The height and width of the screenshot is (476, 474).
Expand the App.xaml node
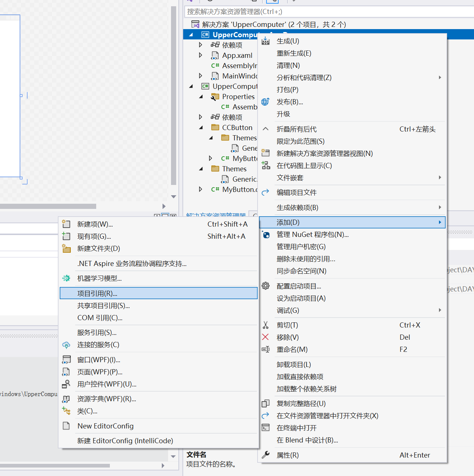tap(201, 55)
